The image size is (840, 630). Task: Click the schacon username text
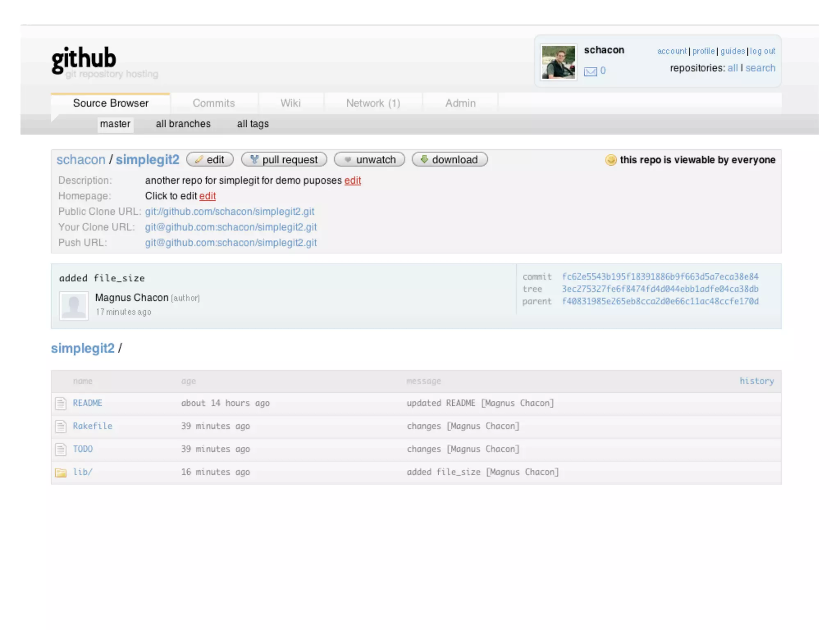(604, 50)
